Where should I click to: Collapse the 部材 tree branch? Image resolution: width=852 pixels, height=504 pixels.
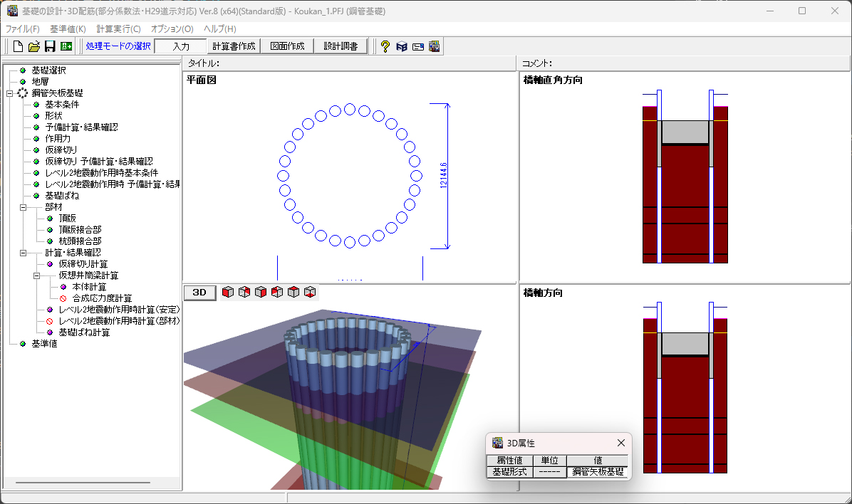coord(23,207)
